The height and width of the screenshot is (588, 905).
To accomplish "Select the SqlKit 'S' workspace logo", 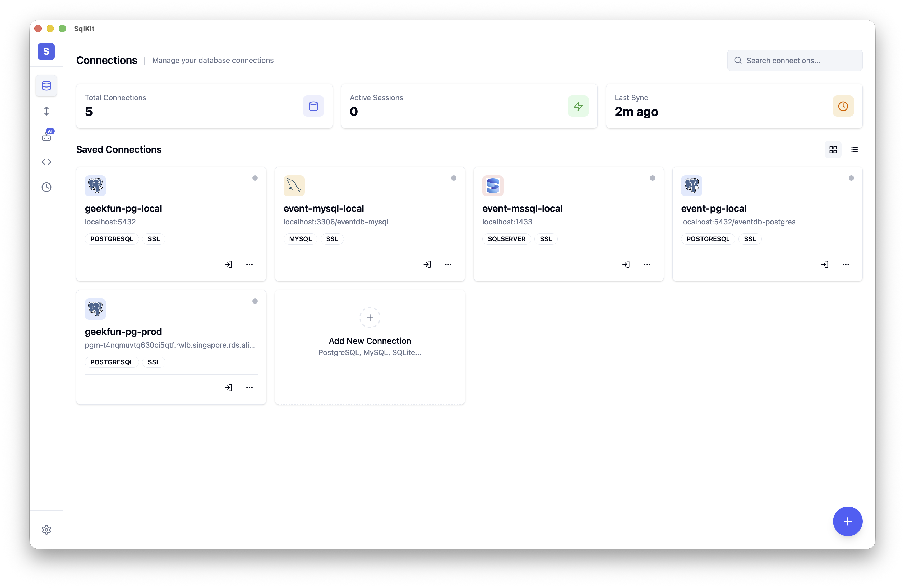I will point(46,51).
